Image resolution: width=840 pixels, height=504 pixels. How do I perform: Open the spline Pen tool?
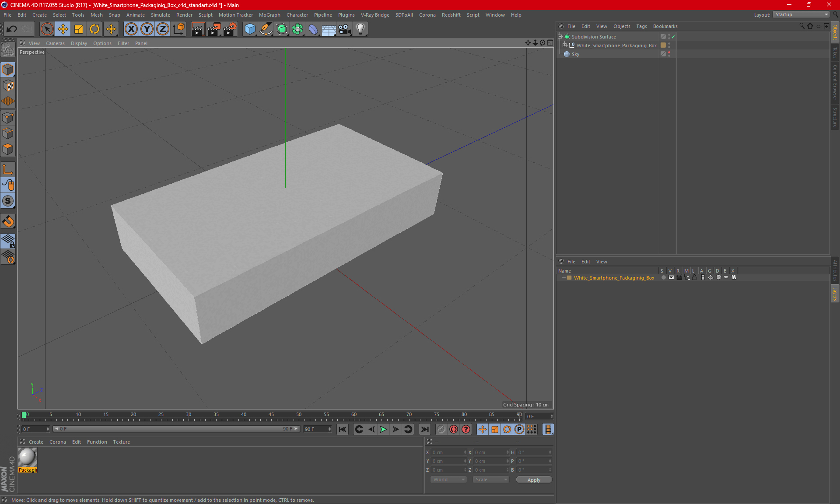266,29
